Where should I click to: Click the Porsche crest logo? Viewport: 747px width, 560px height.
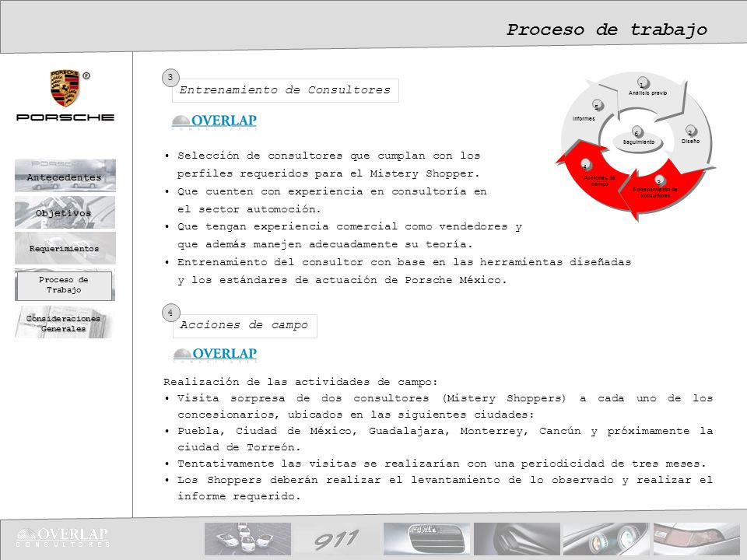pos(65,88)
